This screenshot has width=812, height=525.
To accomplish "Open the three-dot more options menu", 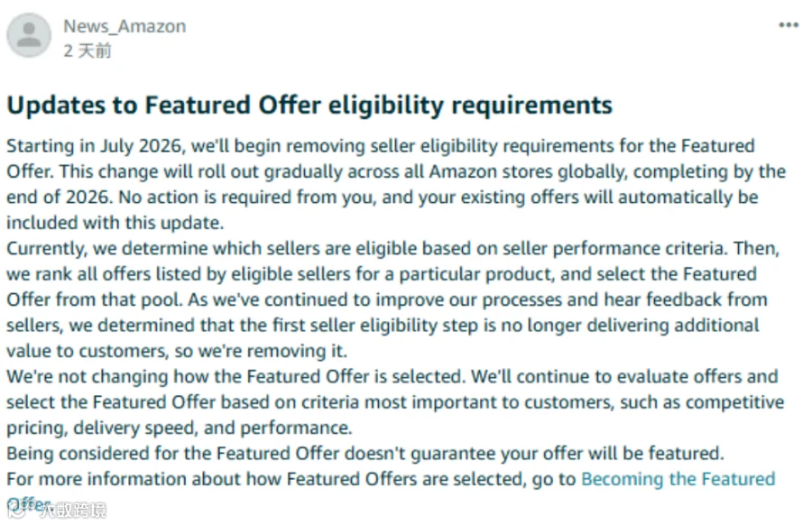I will 789,25.
